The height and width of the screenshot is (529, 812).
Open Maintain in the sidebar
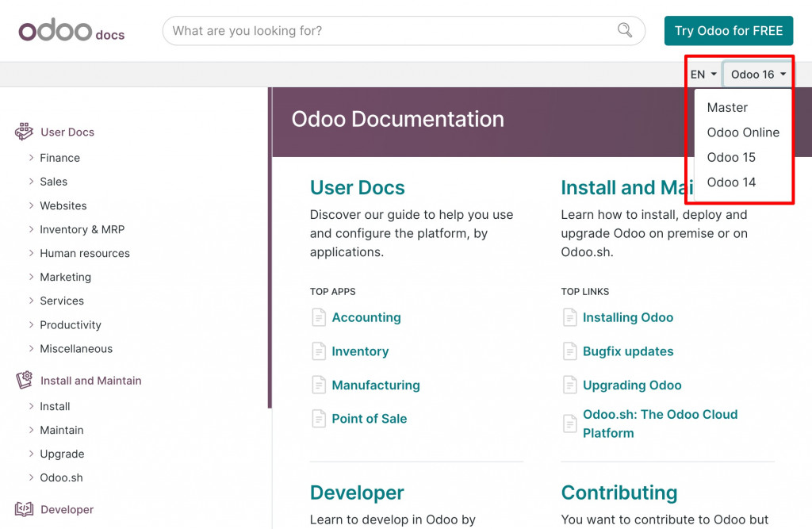point(62,430)
